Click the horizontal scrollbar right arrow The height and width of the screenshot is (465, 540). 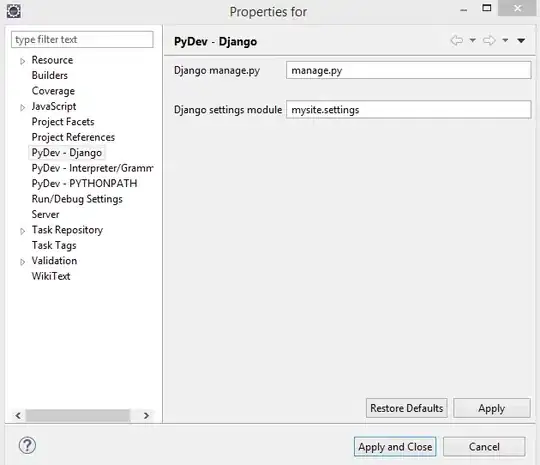point(146,415)
